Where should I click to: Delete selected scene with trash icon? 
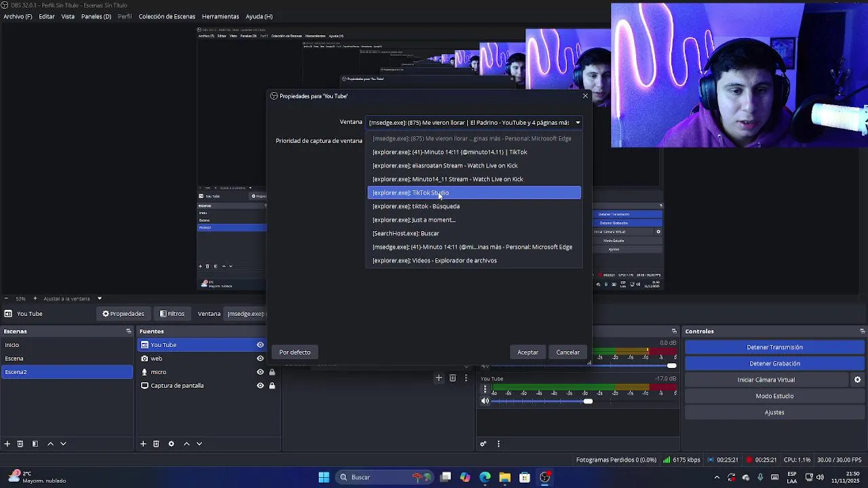(x=20, y=444)
